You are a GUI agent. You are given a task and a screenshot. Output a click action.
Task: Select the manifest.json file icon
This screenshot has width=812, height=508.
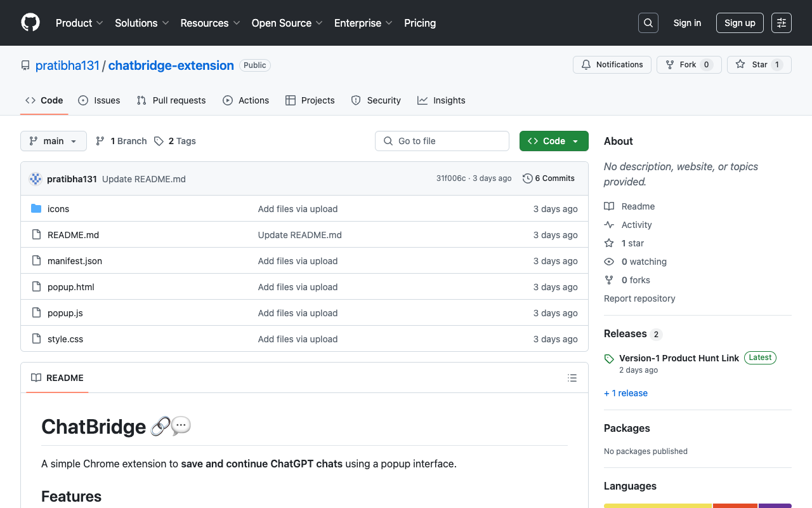tap(36, 260)
